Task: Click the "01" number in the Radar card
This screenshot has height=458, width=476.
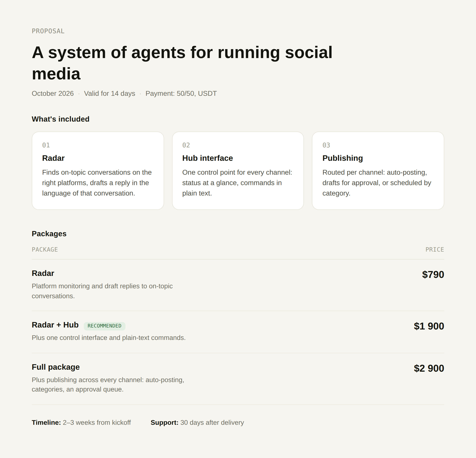Action: [x=46, y=145]
